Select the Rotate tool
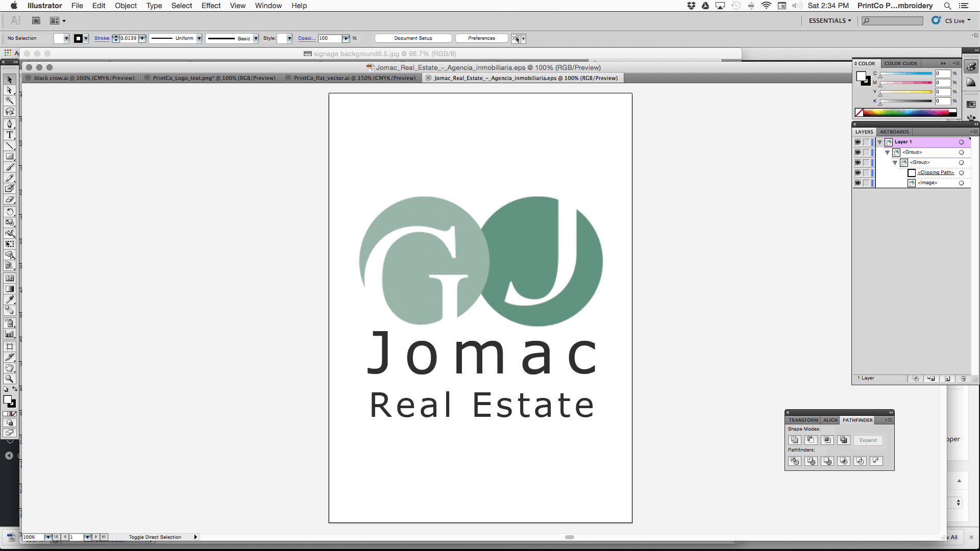Image resolution: width=980 pixels, height=551 pixels. click(x=9, y=212)
